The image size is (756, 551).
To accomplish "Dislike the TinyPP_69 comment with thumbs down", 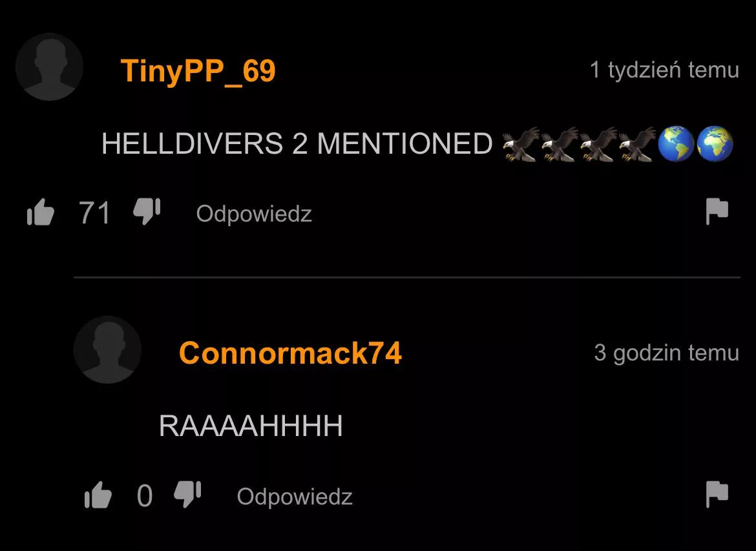I will [147, 211].
